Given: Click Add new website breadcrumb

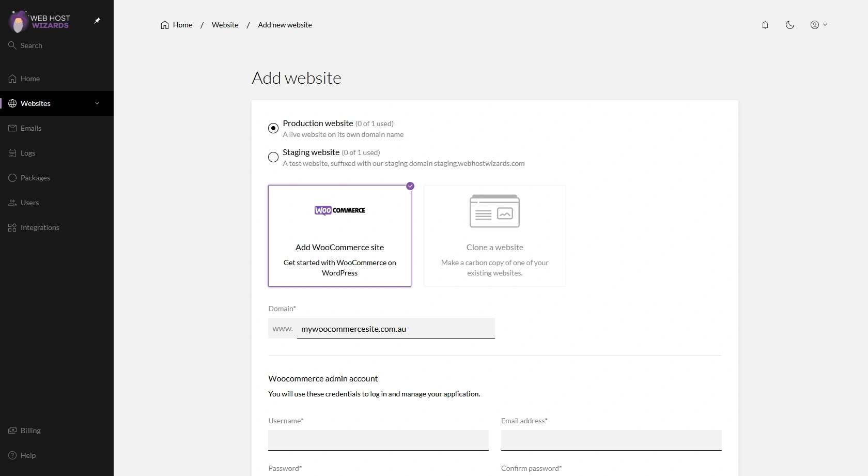Looking at the screenshot, I should [x=285, y=25].
